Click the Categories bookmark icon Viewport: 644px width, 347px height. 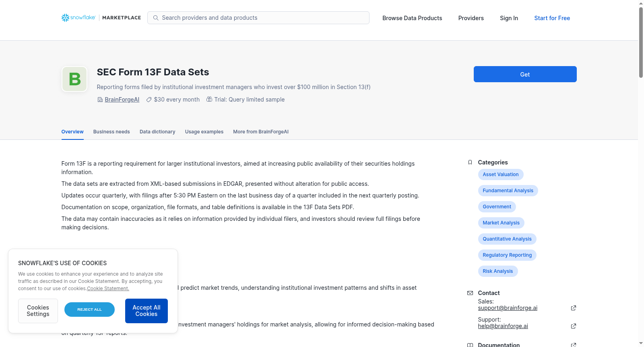pyautogui.click(x=470, y=162)
